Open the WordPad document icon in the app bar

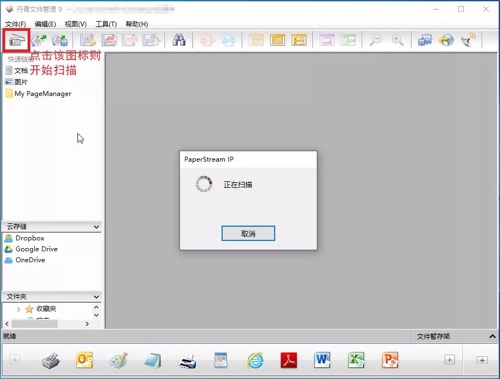point(221,360)
